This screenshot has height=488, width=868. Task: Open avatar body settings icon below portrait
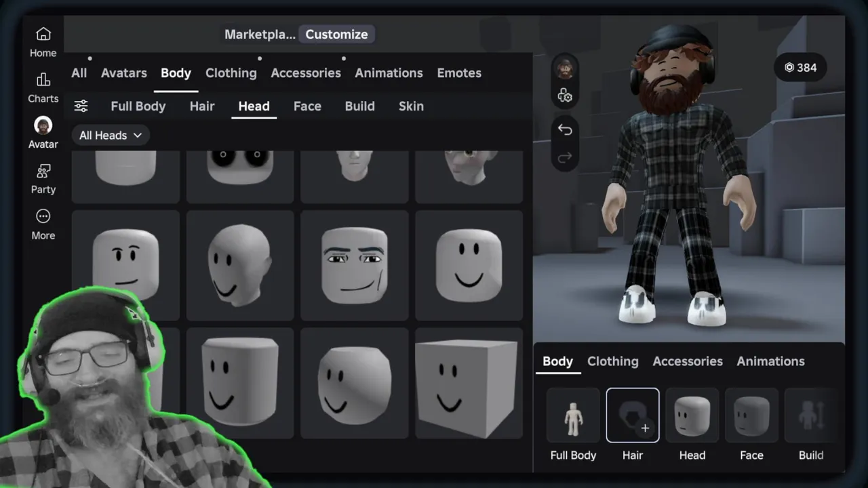coord(565,96)
